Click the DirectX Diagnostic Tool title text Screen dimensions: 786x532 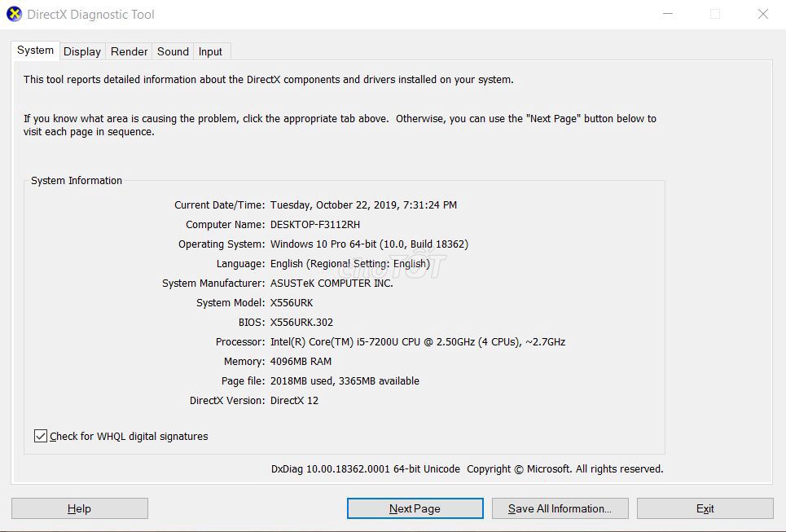pos(90,15)
